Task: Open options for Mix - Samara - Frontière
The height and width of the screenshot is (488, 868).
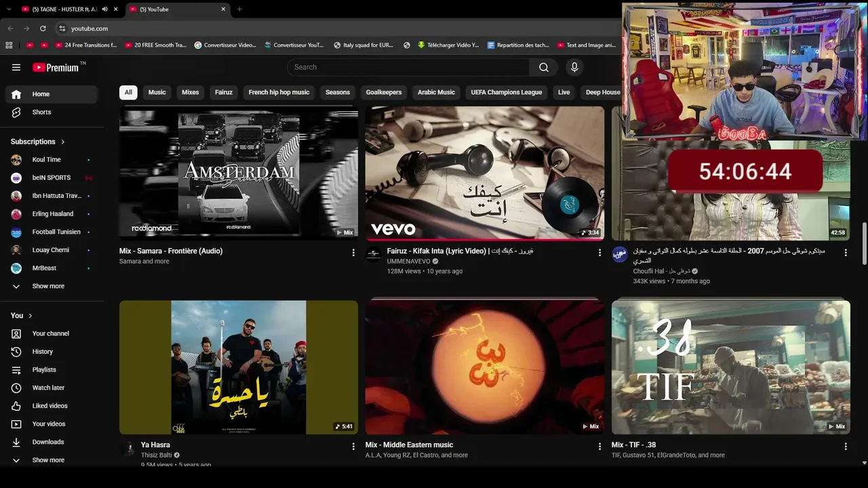Action: pos(353,252)
